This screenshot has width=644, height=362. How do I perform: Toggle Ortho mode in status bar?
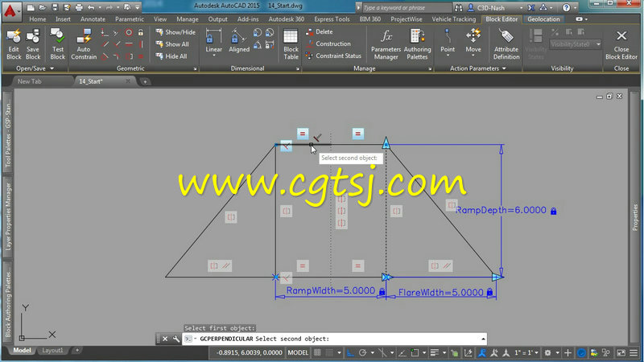coord(350,352)
